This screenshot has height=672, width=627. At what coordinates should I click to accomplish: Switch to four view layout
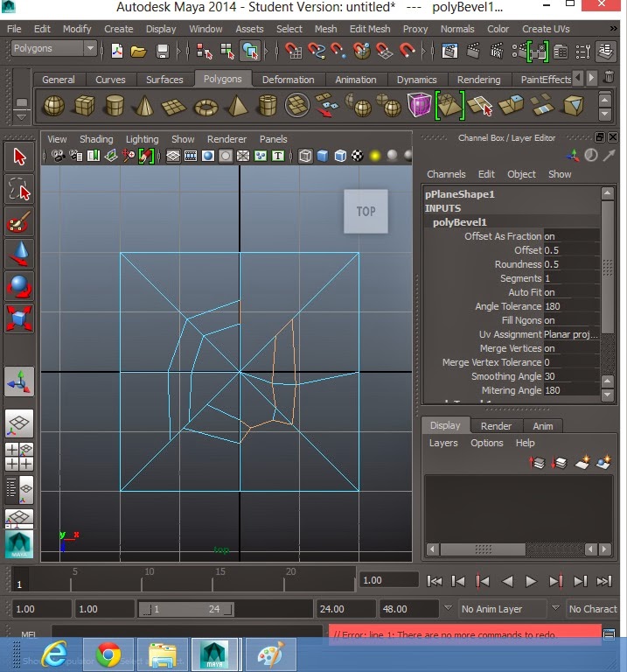[x=19, y=457]
